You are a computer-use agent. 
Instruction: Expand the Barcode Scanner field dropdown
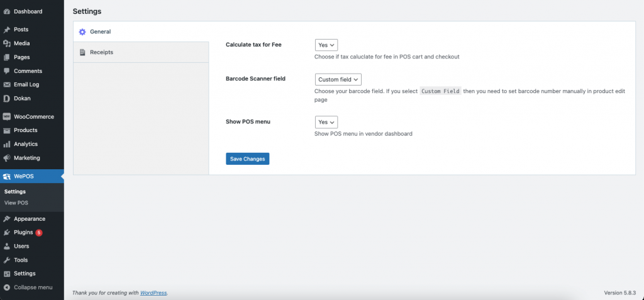coord(338,80)
